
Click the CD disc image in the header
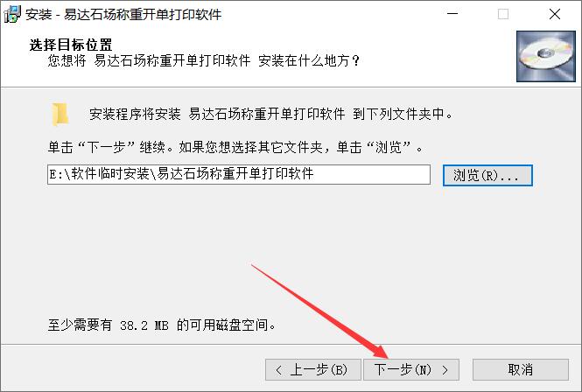click(545, 56)
